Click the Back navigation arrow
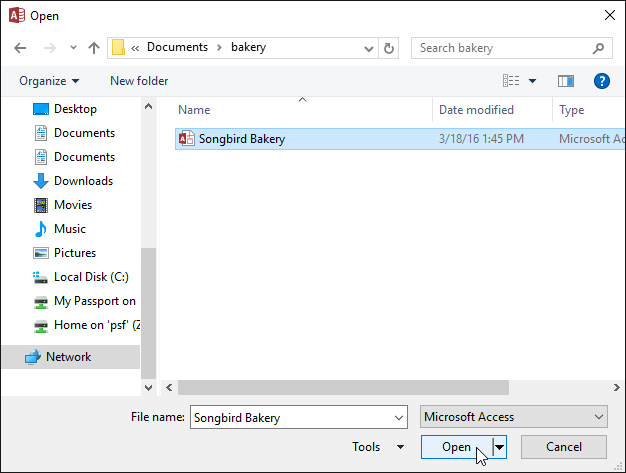The height and width of the screenshot is (473, 626). [20, 48]
